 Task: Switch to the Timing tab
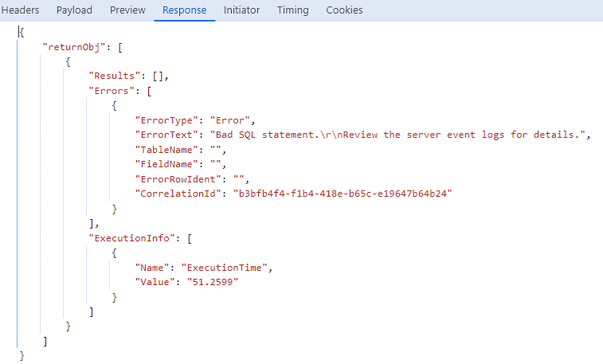click(x=292, y=10)
